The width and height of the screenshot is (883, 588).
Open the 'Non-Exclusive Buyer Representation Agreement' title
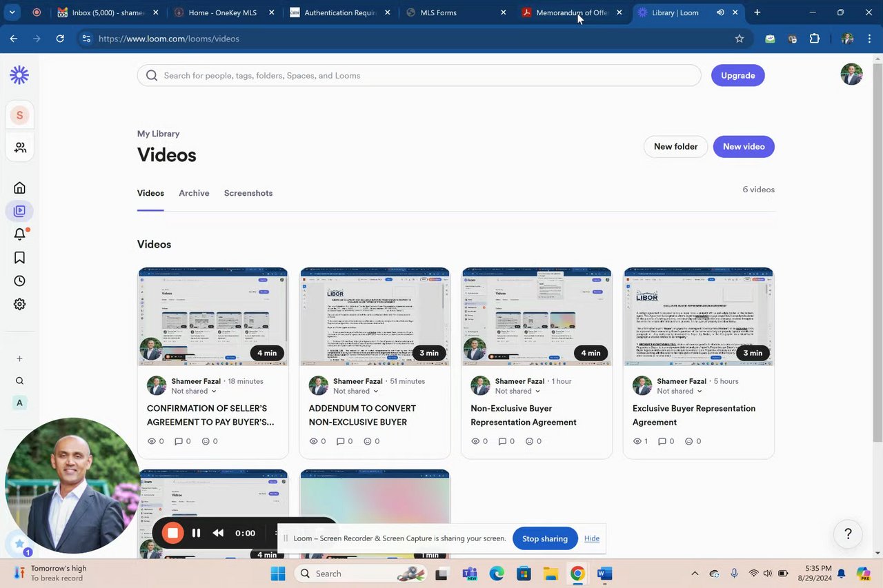(x=524, y=415)
